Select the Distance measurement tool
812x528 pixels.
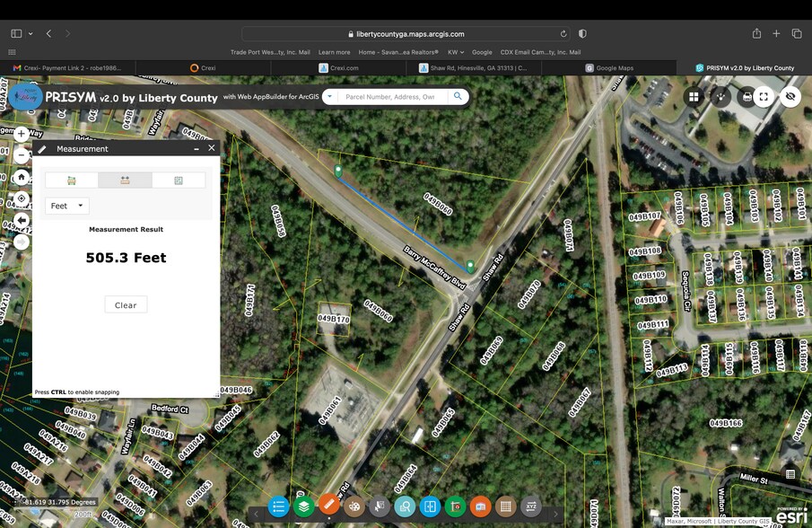point(125,180)
